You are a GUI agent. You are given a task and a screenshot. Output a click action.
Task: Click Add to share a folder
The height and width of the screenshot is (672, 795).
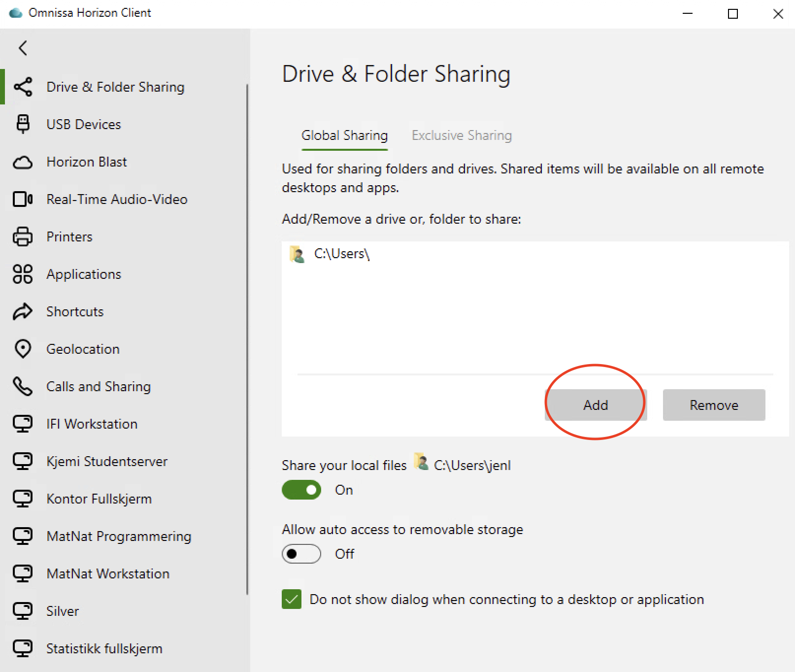coord(596,405)
